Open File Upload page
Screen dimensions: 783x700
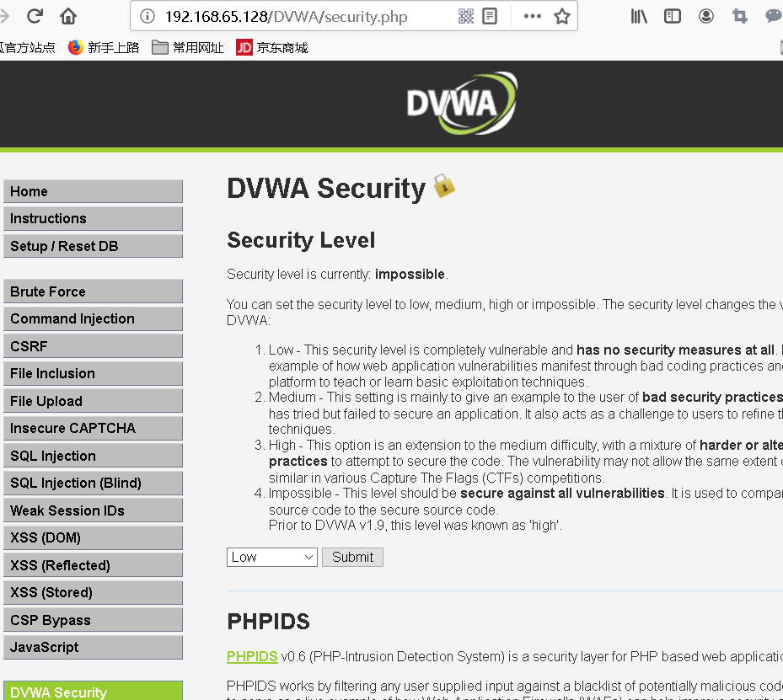(x=93, y=401)
